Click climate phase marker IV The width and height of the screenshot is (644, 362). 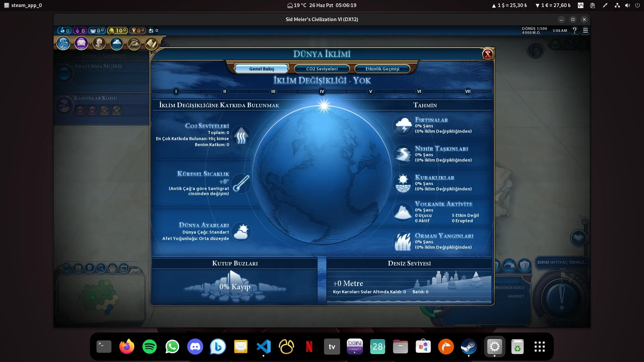click(x=322, y=92)
